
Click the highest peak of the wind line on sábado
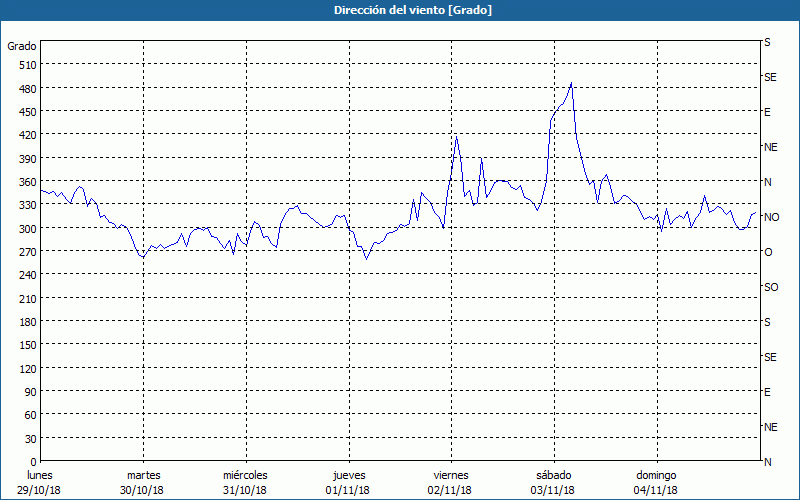click(571, 83)
